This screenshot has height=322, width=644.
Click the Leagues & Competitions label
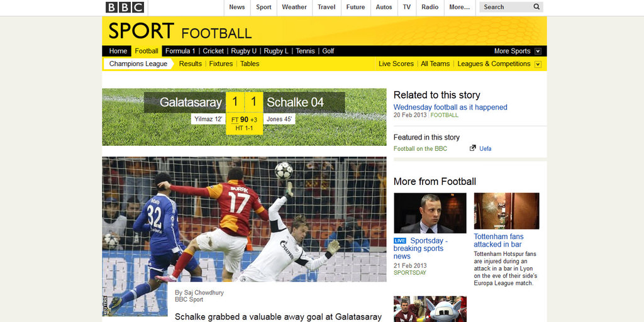coord(494,64)
